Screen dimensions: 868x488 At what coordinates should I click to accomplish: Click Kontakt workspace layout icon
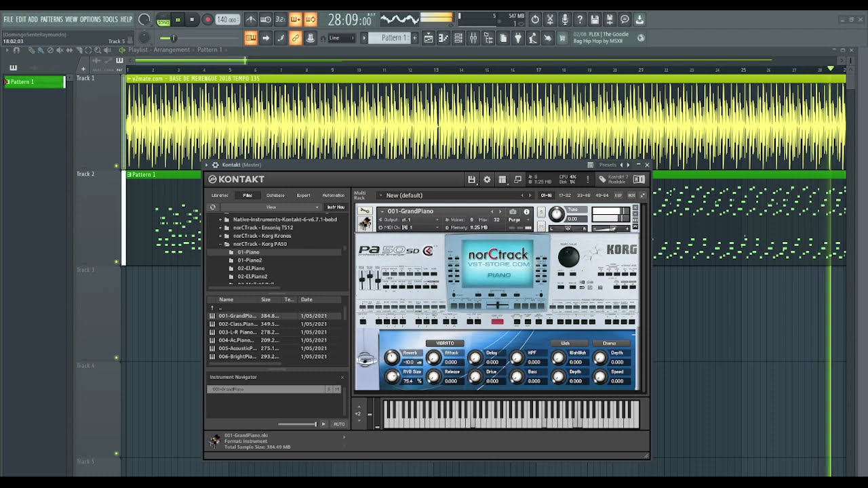[x=502, y=179]
